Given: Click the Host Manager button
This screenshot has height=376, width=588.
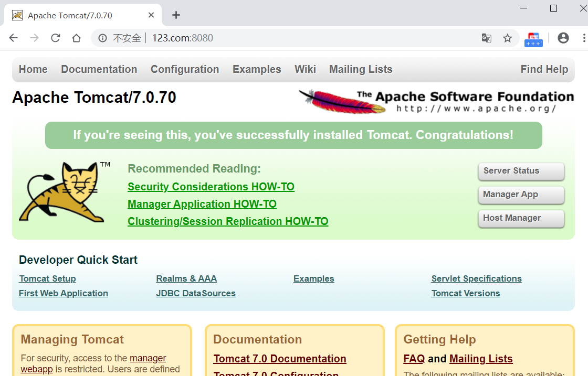Looking at the screenshot, I should tap(521, 218).
